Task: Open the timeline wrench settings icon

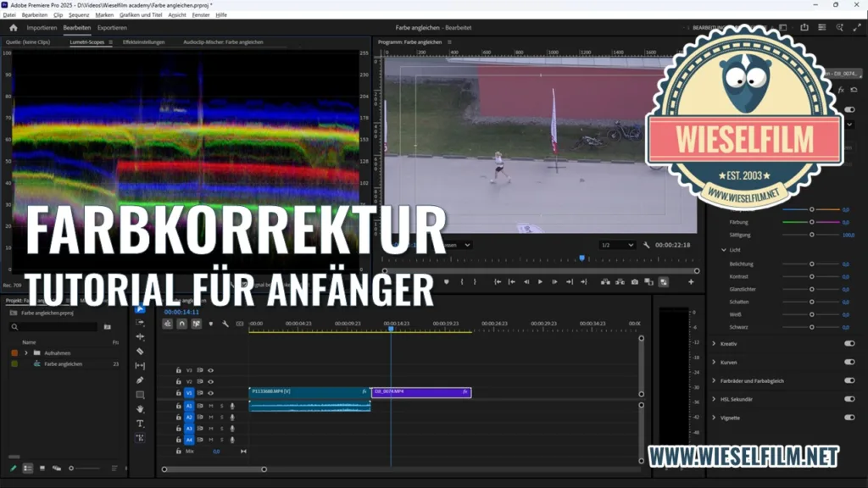Action: click(225, 324)
